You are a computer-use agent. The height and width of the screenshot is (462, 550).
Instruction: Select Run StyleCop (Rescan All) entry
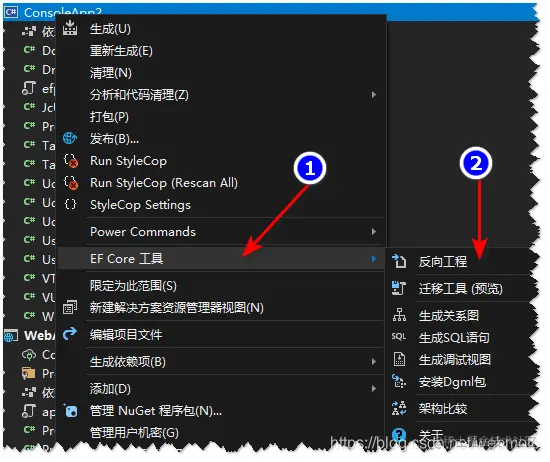pos(222,183)
